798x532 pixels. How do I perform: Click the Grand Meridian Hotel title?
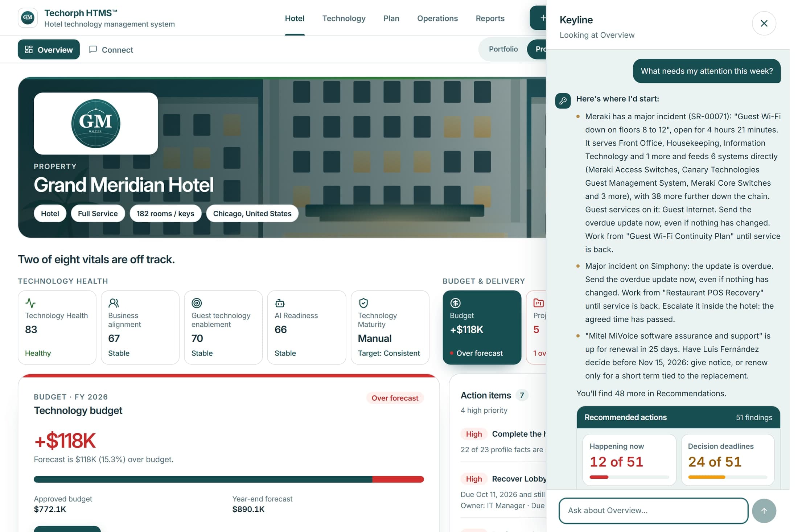[124, 185]
